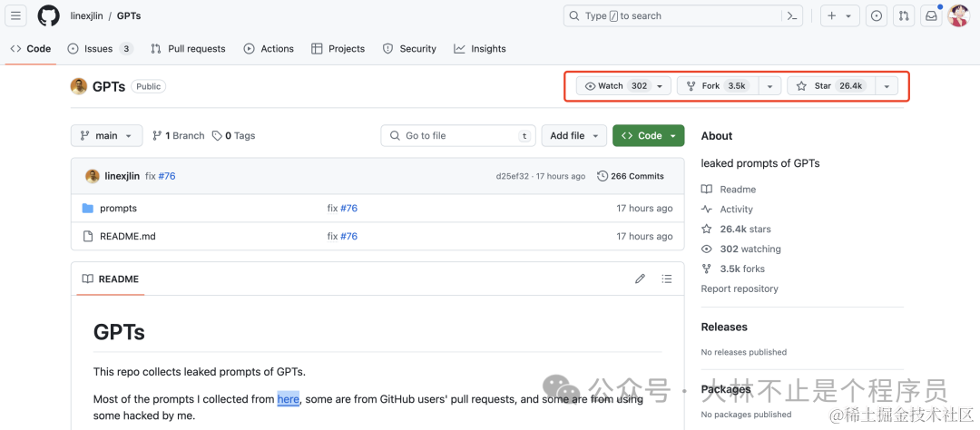Show README outline list icon
The width and height of the screenshot is (980, 430).
[x=667, y=279]
